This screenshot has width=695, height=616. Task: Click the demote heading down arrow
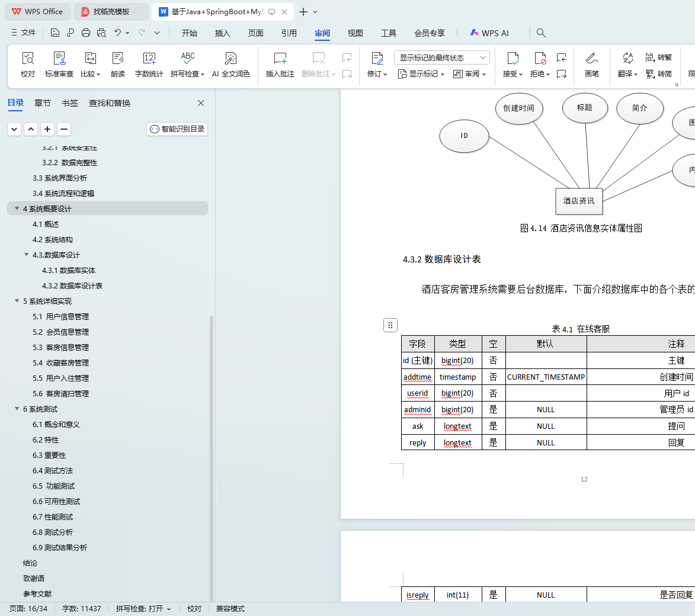14,129
